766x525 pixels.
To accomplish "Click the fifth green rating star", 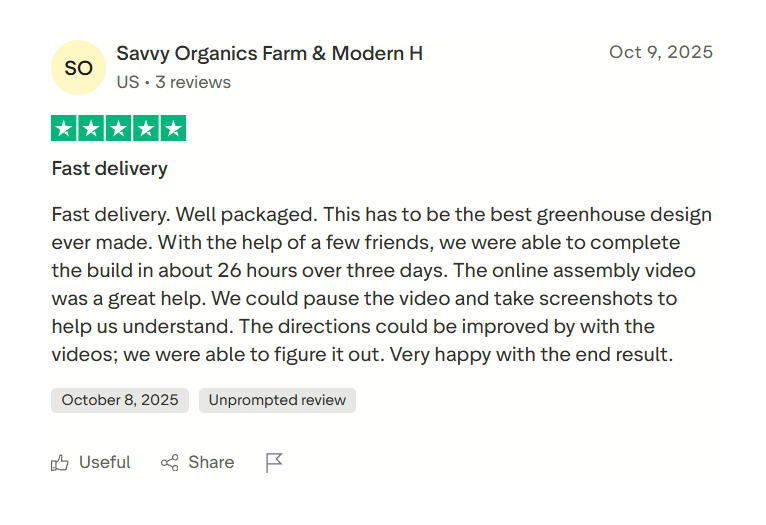I will pyautogui.click(x=173, y=128).
